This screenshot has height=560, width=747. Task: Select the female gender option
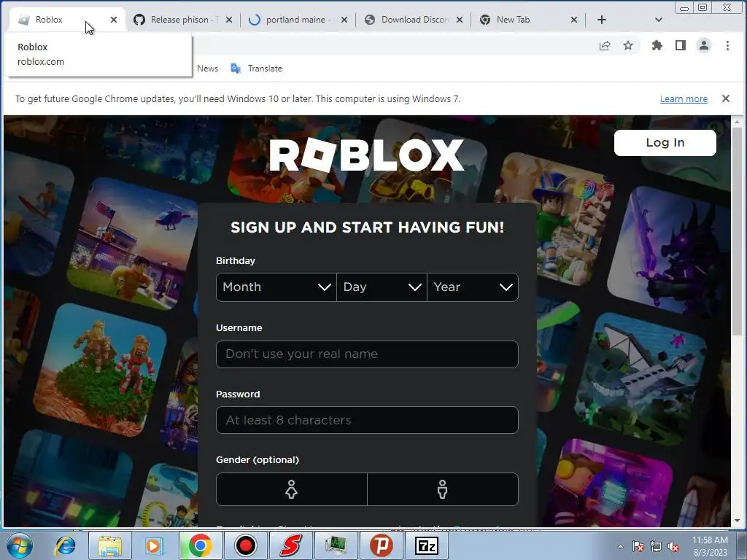click(292, 489)
